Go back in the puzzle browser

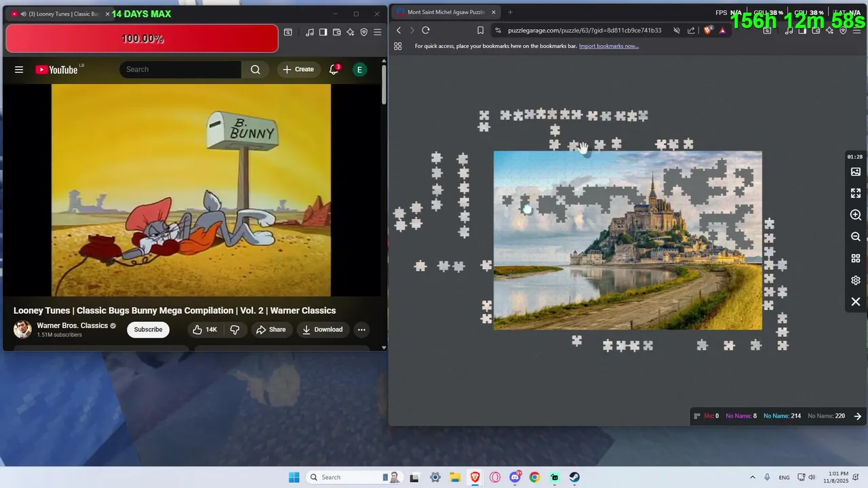(399, 30)
